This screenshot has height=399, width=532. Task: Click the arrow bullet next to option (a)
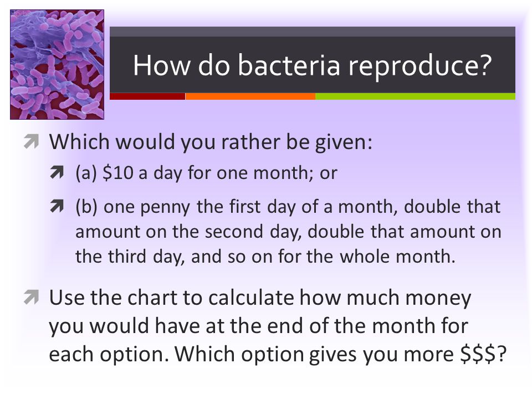coord(57,172)
